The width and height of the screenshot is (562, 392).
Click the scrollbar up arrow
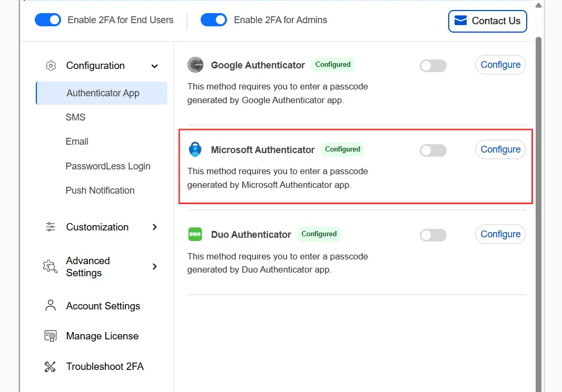(538, 5)
